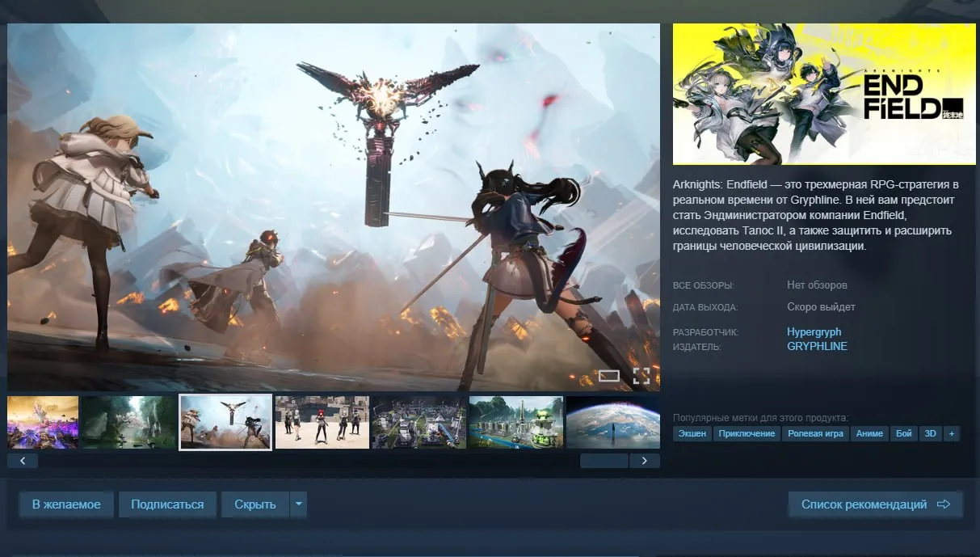Screen dimensions: 980x557
Task: Select green forest waterfall thumbnail
Action: [128, 422]
